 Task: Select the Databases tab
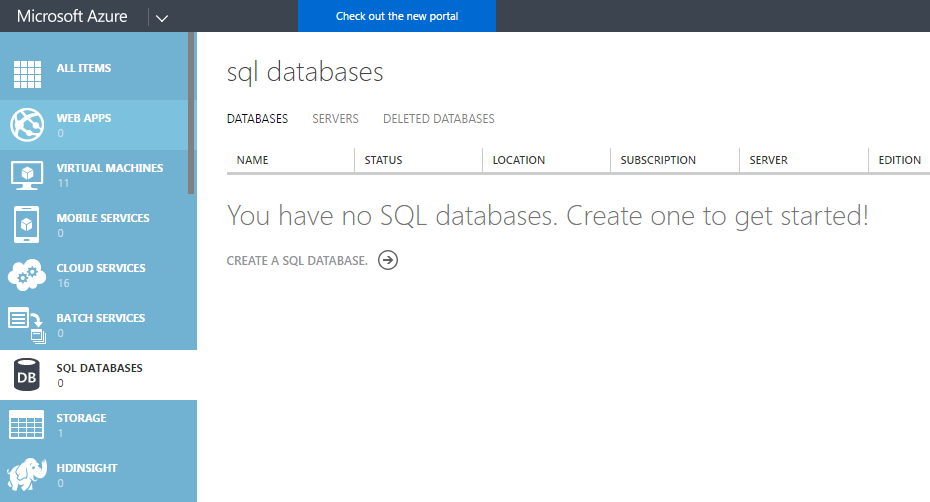tap(257, 119)
